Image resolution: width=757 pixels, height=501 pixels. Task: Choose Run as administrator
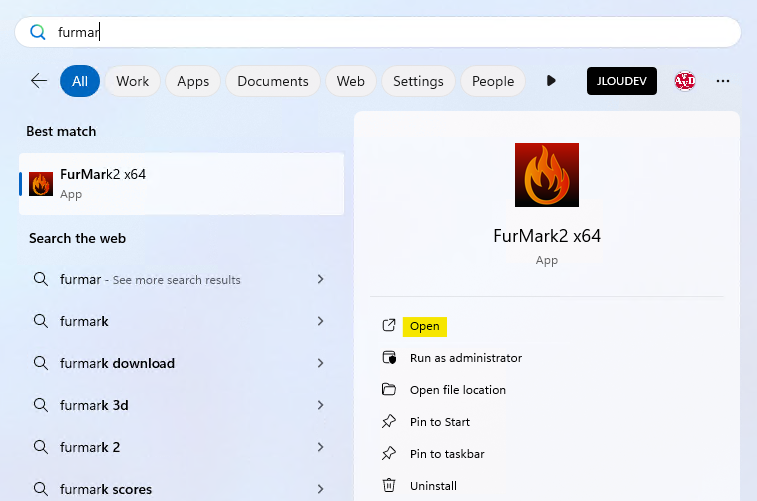[466, 358]
